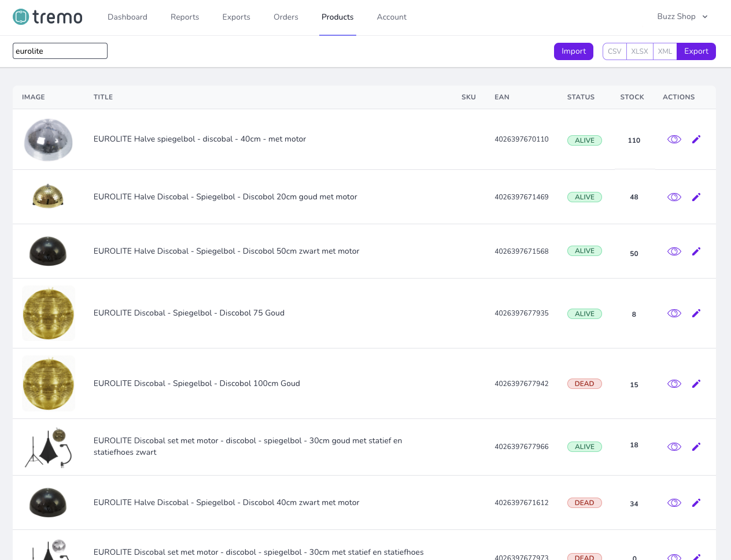
Task: Click EAN 4026397677942
Action: tap(522, 384)
